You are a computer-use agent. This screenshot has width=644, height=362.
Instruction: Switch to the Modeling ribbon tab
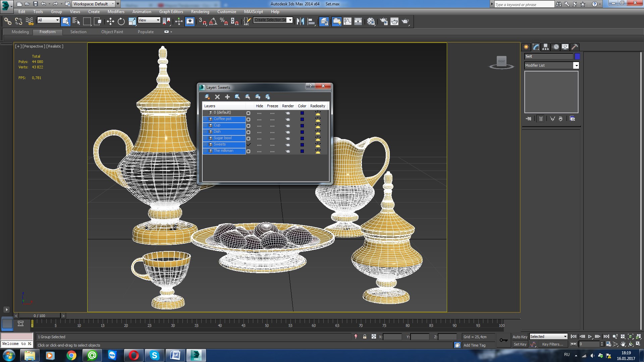(x=20, y=32)
